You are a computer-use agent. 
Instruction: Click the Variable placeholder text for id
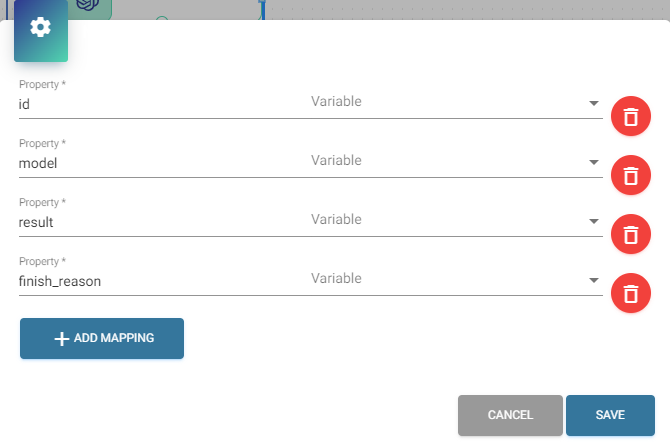point(336,102)
